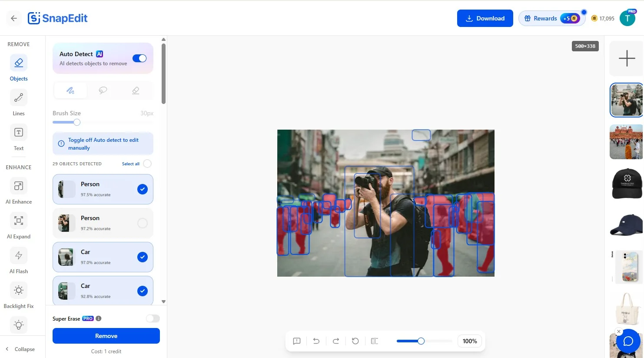This screenshot has height=358, width=644.
Task: Open the zoom percentage box showing 100%
Action: [x=470, y=341]
